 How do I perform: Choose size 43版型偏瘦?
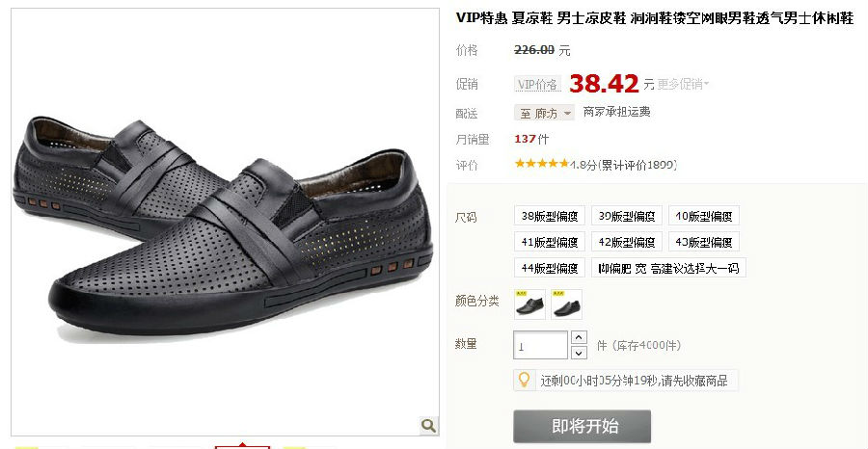704,242
